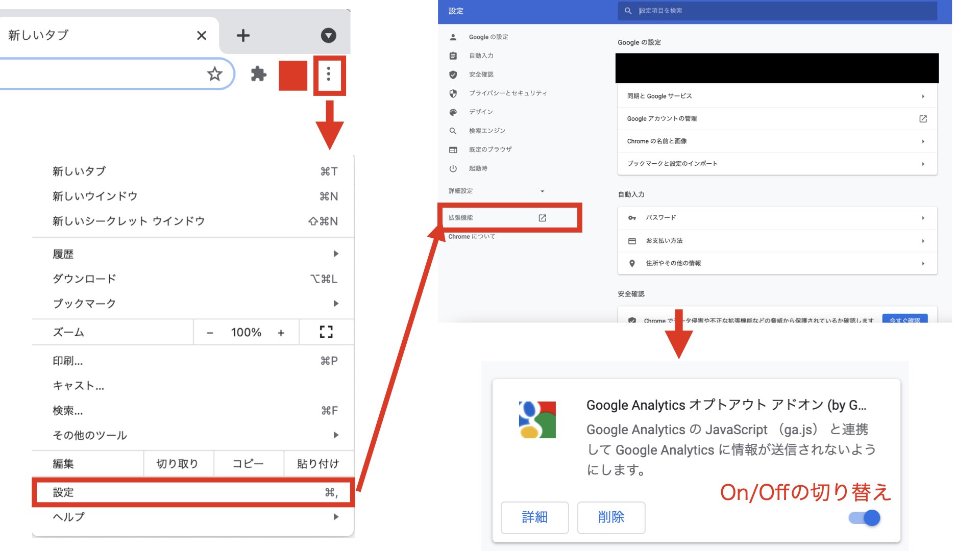Click the search magnifier in settings header
This screenshot has height=551, width=980.
pos(628,11)
